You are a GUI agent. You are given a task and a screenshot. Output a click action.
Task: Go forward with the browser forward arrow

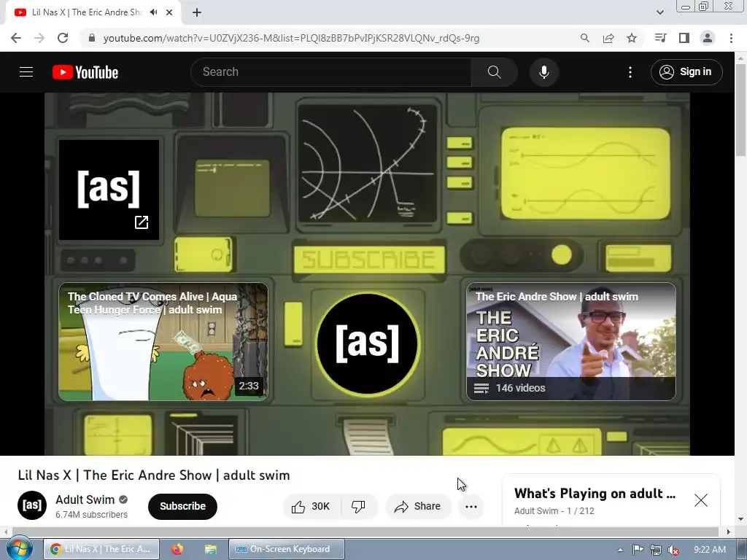pyautogui.click(x=39, y=38)
